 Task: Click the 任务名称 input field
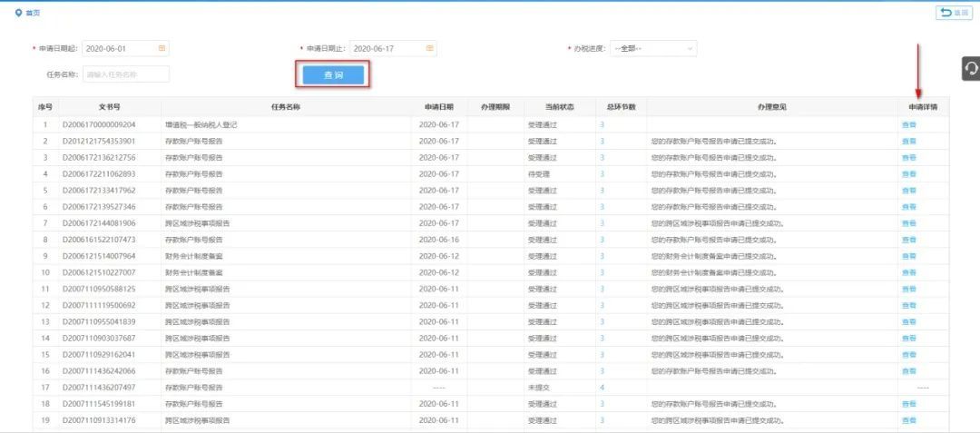coord(125,74)
